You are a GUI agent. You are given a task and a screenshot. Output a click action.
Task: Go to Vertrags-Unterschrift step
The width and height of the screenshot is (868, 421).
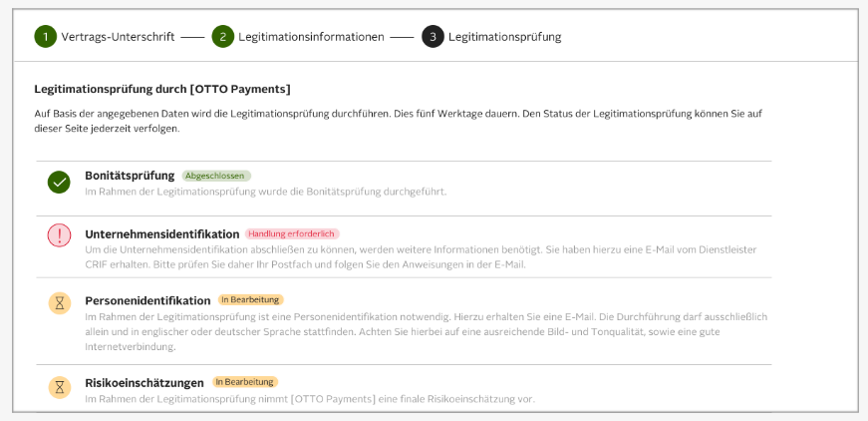pyautogui.click(x=118, y=37)
